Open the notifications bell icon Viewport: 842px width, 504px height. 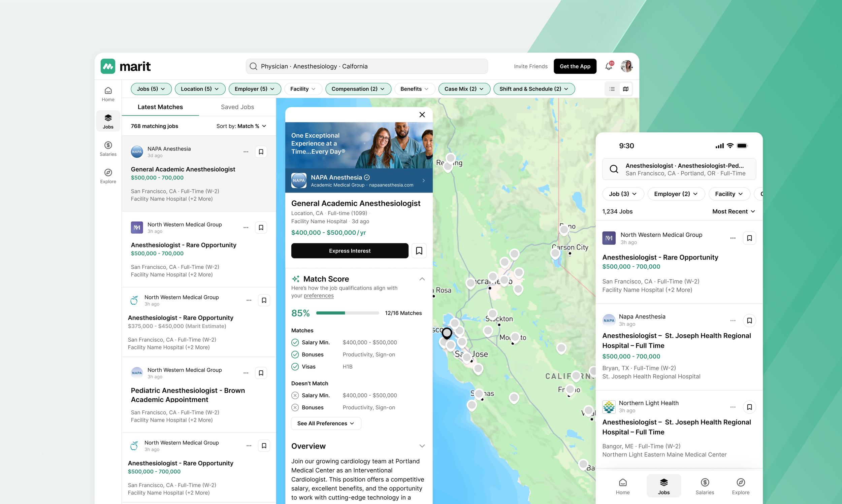[x=608, y=67]
